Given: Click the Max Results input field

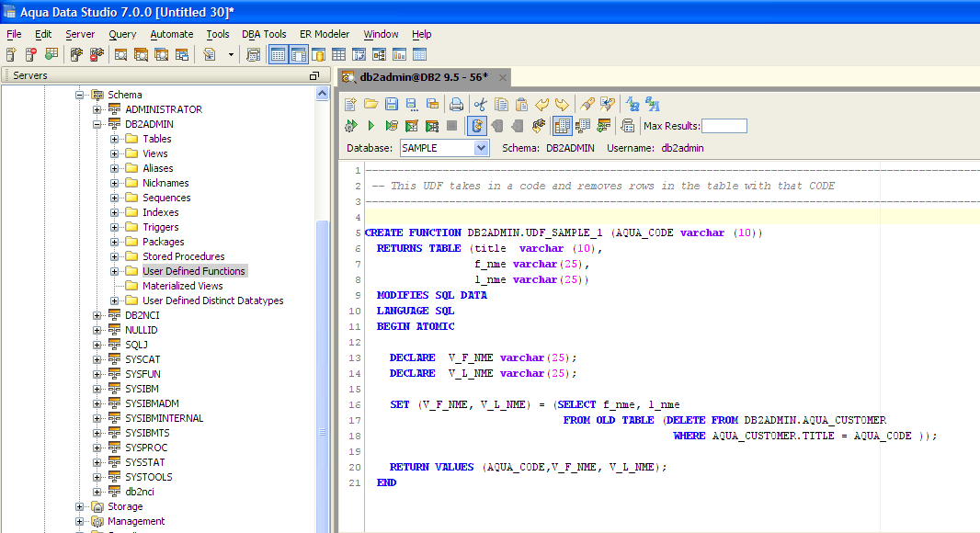Looking at the screenshot, I should pos(724,126).
